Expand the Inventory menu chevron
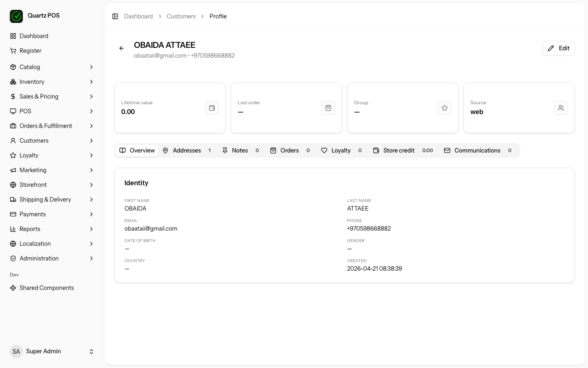The image size is (588, 368). click(91, 82)
